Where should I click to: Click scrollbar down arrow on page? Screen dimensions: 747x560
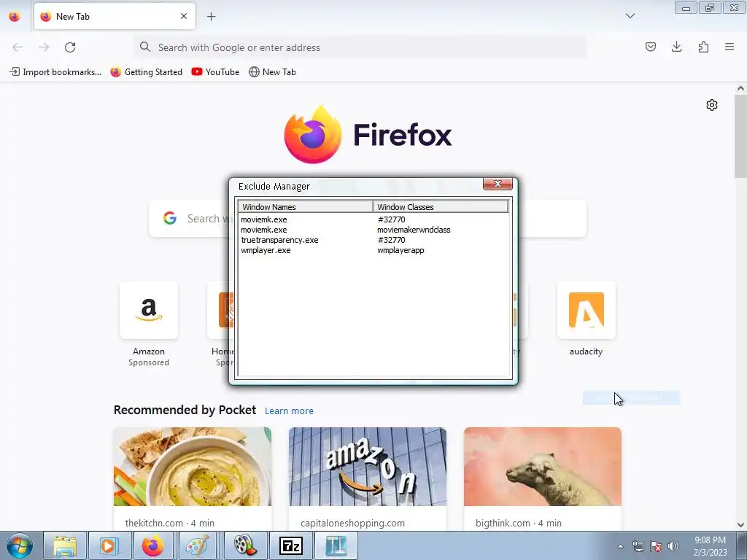pyautogui.click(x=740, y=525)
